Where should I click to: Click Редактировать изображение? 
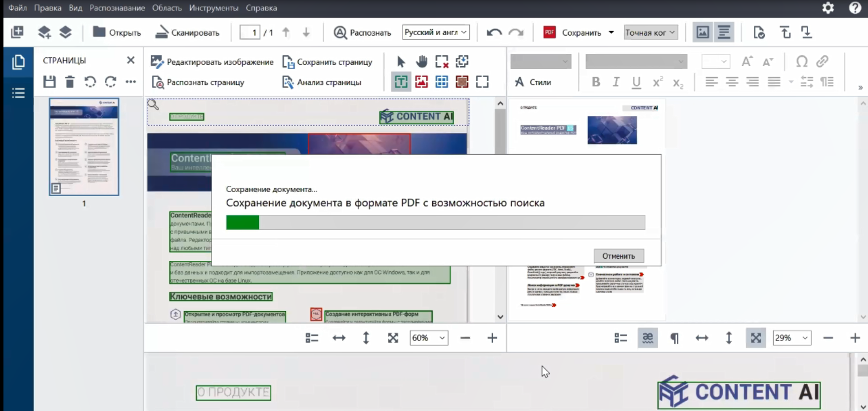point(212,62)
